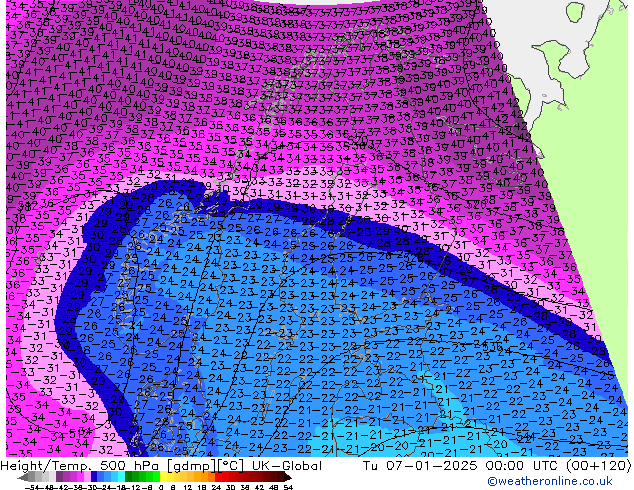634x490 pixels.
Task: Click the 'UK-Global' model name
Action: [x=287, y=466]
